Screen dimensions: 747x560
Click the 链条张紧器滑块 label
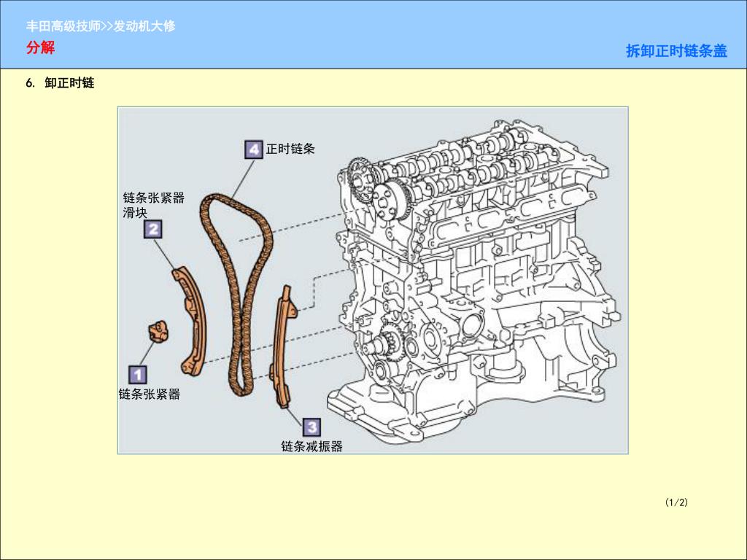click(x=153, y=205)
